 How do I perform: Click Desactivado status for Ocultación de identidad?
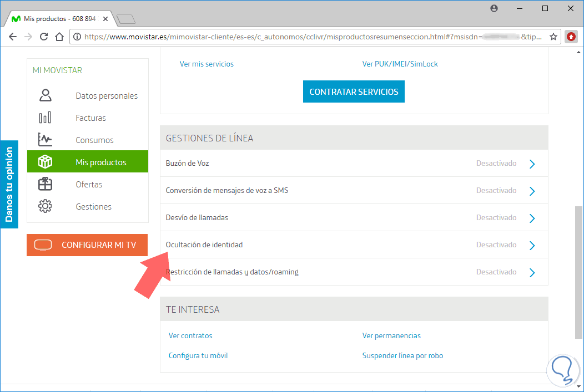(496, 245)
